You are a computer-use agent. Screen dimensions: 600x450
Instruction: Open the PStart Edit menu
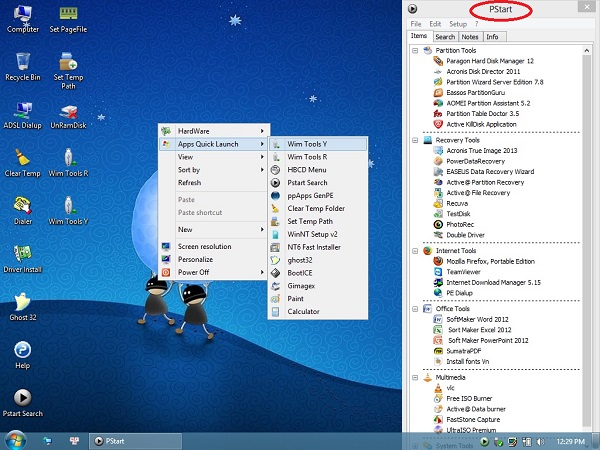[x=435, y=24]
